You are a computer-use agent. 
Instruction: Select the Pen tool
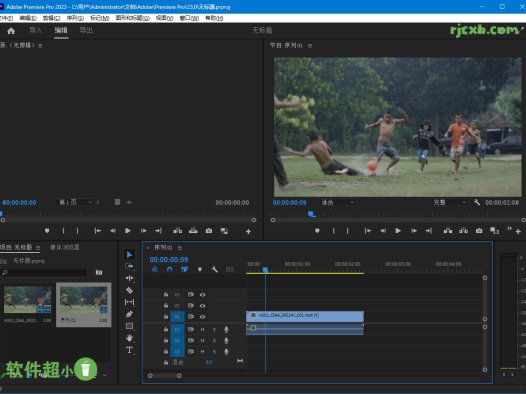pos(129,314)
